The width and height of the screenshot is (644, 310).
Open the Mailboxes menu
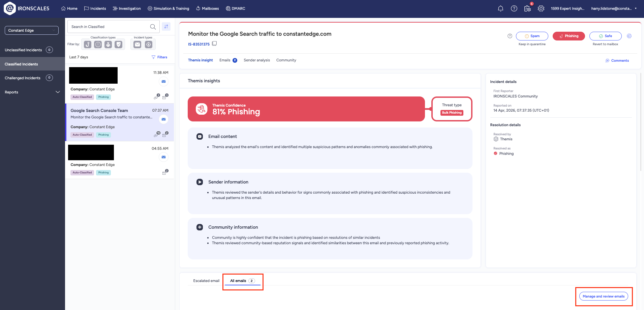[x=207, y=8]
